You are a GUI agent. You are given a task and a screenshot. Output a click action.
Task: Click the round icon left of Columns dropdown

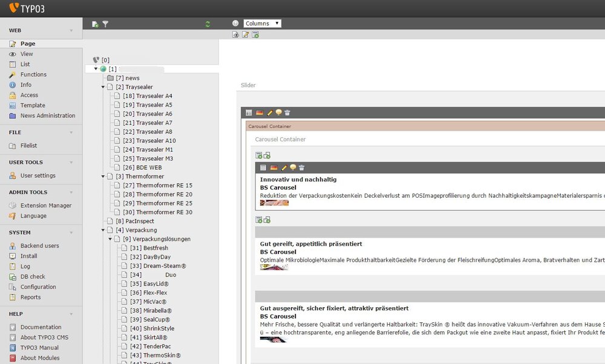pyautogui.click(x=235, y=23)
